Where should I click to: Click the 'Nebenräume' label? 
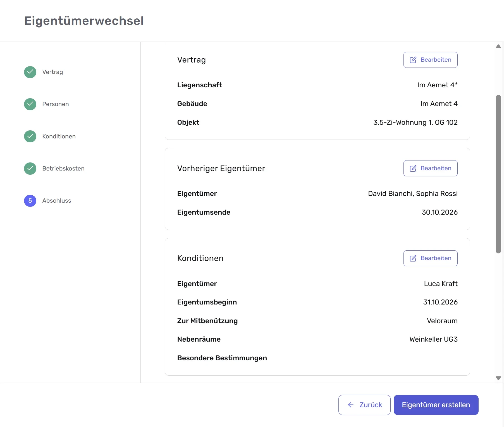pos(199,339)
